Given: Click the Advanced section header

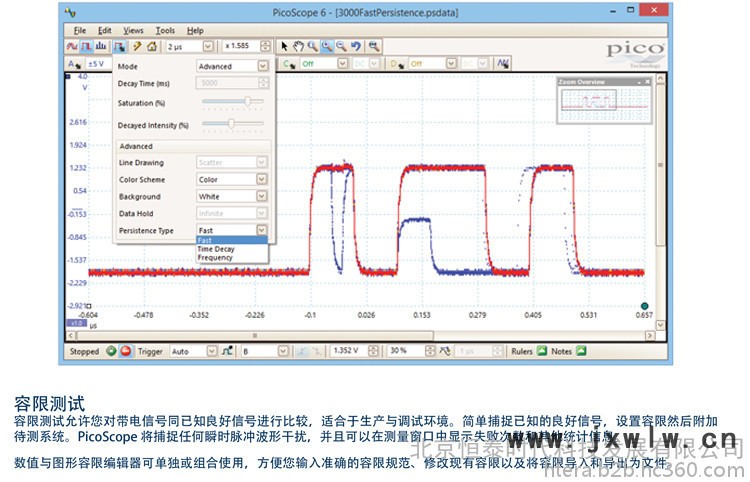Looking at the screenshot, I should point(194,146).
